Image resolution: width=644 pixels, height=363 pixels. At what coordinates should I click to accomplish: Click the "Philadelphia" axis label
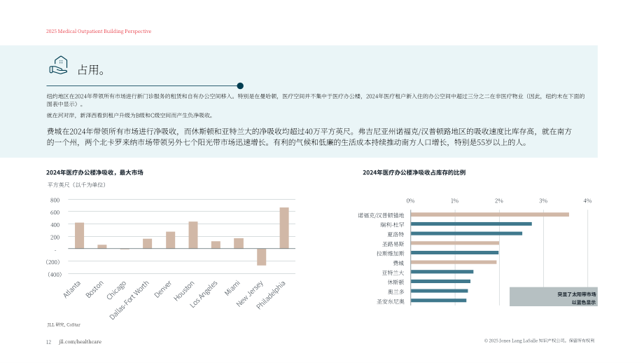tap(271, 295)
